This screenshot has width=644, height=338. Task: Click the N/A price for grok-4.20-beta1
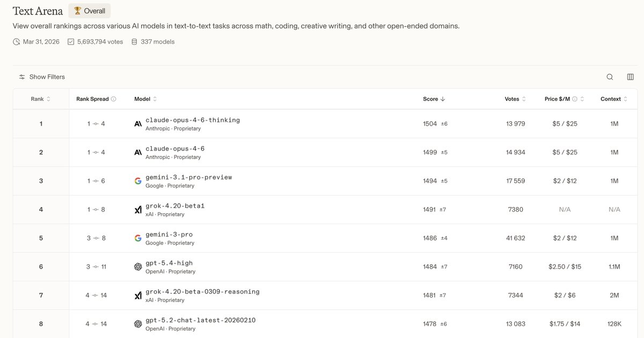pos(565,210)
